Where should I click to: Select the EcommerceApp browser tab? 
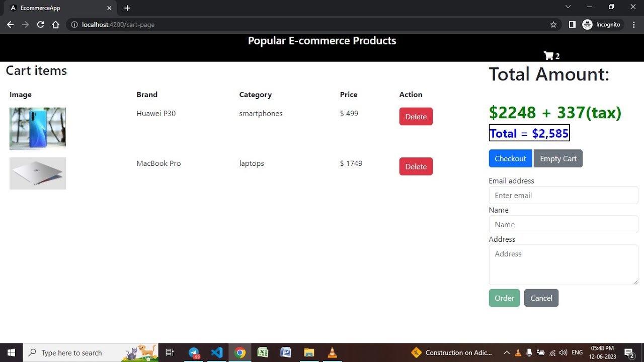[x=60, y=8]
